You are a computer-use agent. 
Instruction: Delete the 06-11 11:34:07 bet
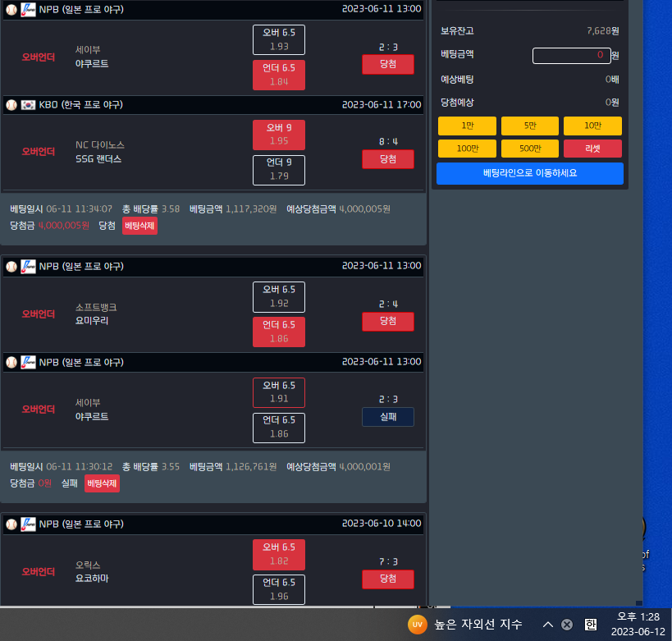(x=139, y=226)
